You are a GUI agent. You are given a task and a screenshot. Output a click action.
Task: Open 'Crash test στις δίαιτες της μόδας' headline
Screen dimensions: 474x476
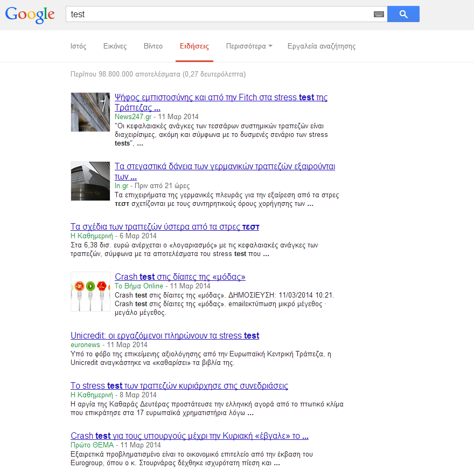tap(180, 277)
